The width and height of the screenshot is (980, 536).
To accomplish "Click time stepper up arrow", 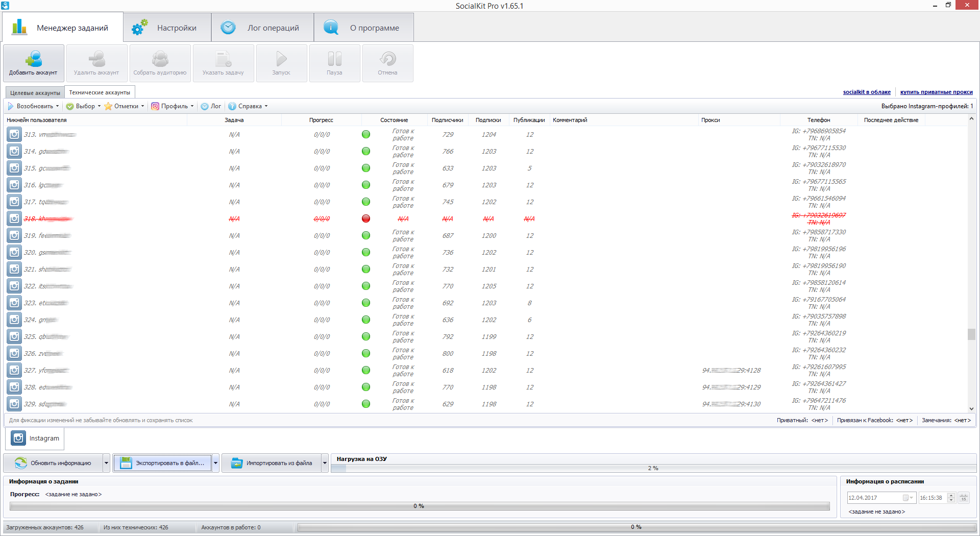I will (x=951, y=495).
